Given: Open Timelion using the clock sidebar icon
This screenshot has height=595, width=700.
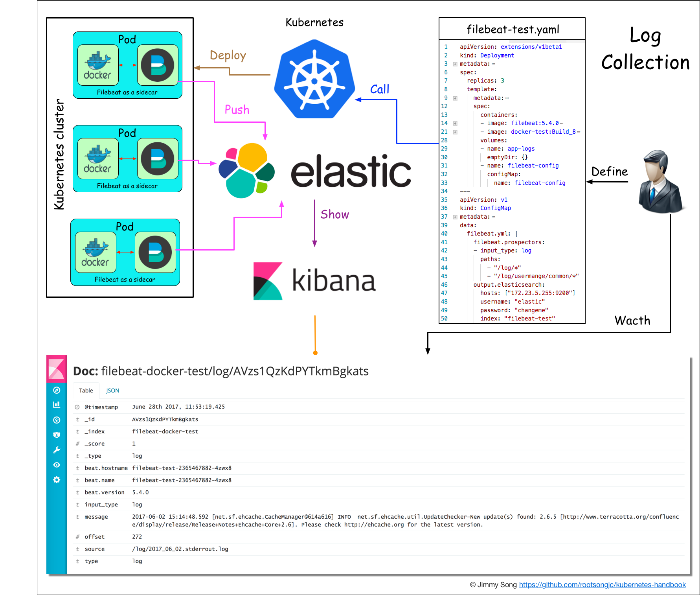Looking at the screenshot, I should tap(57, 420).
